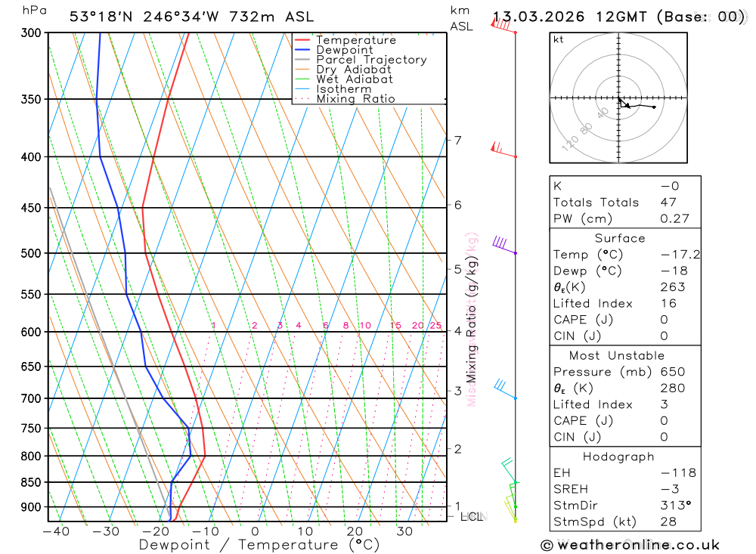Click the red Temperature legend entry
756x554 pixels.
click(x=345, y=40)
